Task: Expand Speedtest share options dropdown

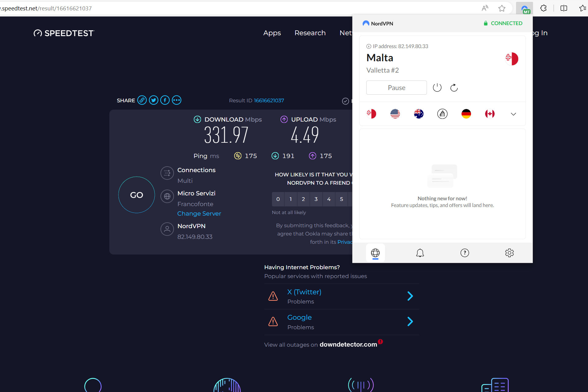Action: 176,100
